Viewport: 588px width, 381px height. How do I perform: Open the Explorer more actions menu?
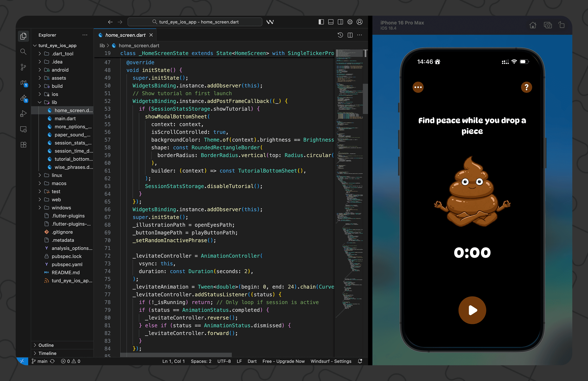point(85,35)
